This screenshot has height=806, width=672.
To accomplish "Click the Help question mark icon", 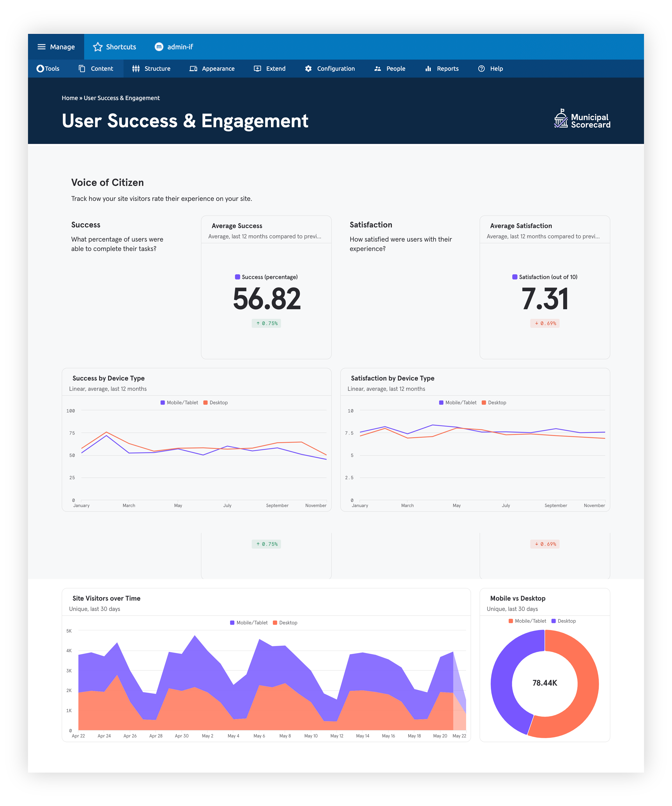I will (481, 69).
